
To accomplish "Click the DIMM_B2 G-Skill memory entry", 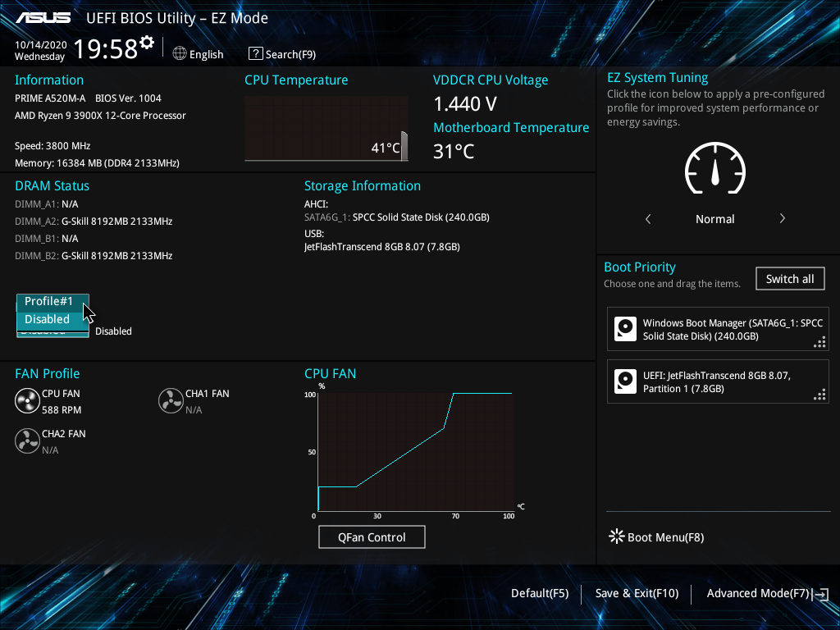I will (x=94, y=256).
